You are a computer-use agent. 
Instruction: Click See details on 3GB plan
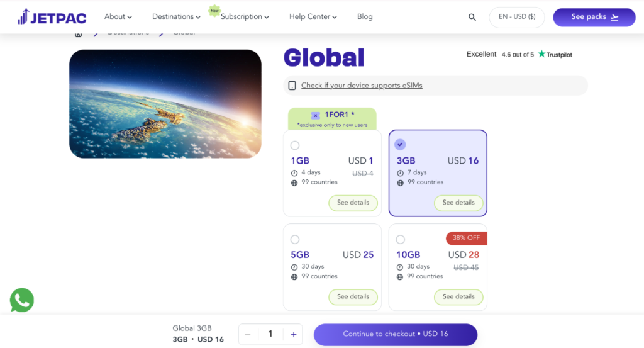(458, 203)
